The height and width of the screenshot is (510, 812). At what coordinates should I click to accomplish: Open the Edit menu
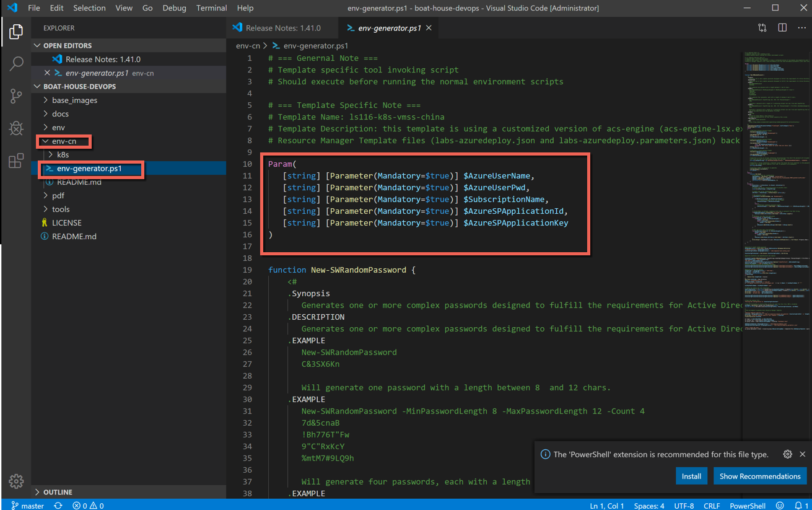tap(56, 8)
